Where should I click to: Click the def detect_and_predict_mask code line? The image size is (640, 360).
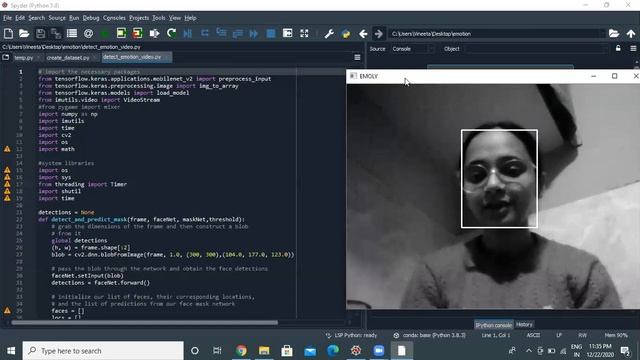point(141,219)
